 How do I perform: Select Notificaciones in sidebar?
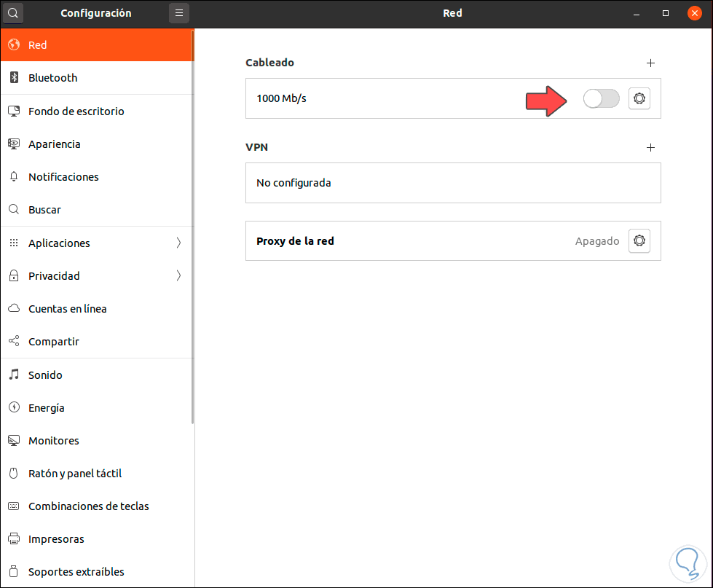pyautogui.click(x=63, y=177)
